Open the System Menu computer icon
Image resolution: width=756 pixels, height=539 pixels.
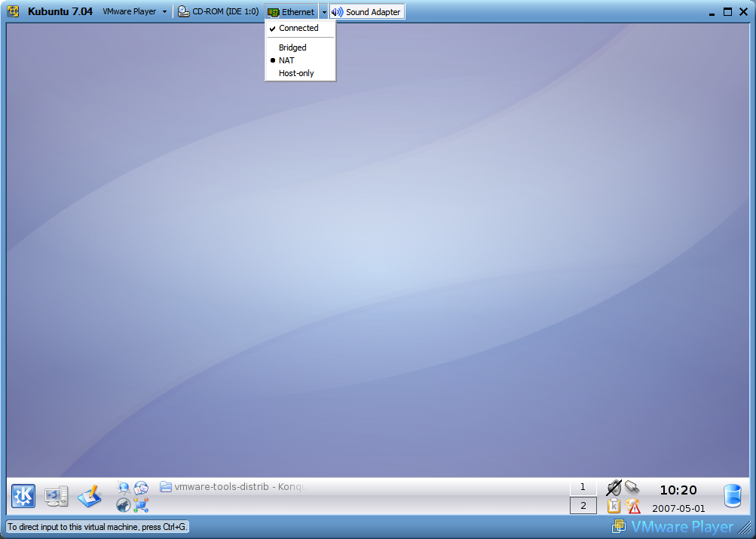click(56, 497)
